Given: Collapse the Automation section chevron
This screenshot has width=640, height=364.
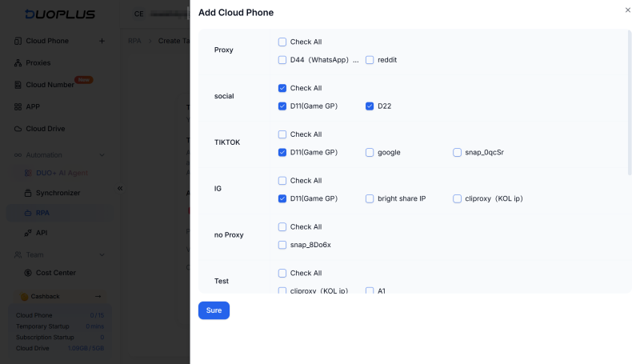Looking at the screenshot, I should click(102, 155).
